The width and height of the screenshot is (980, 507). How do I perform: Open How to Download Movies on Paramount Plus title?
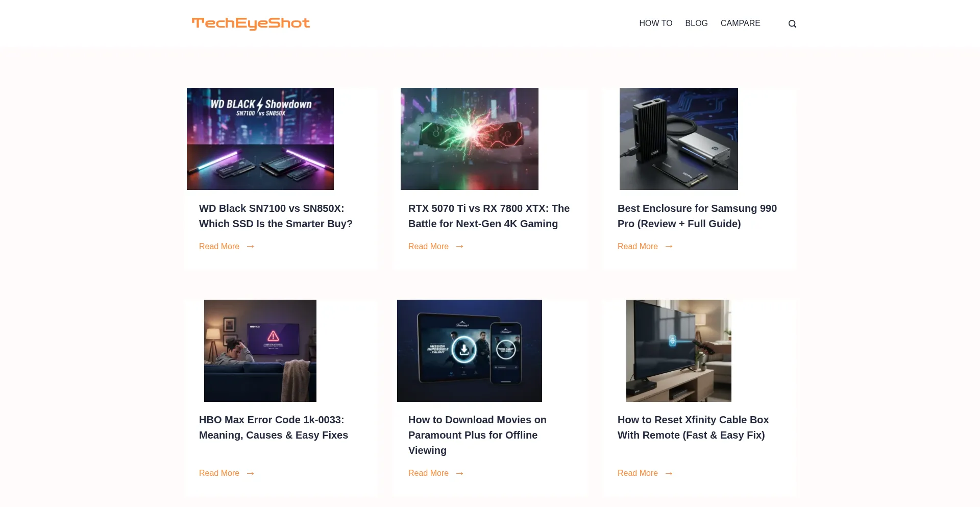point(477,435)
